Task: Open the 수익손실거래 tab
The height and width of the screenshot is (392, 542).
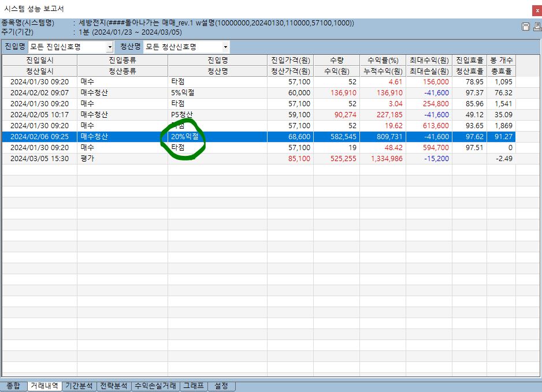Action: tap(156, 386)
